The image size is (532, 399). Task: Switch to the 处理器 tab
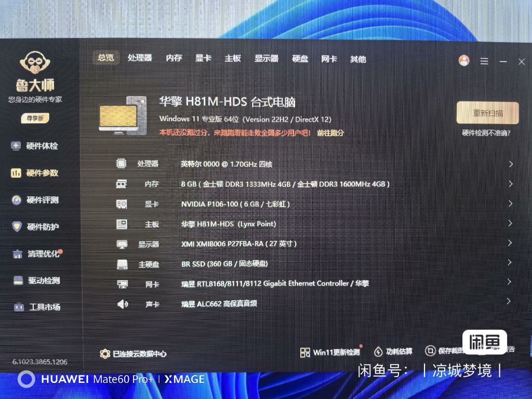140,58
